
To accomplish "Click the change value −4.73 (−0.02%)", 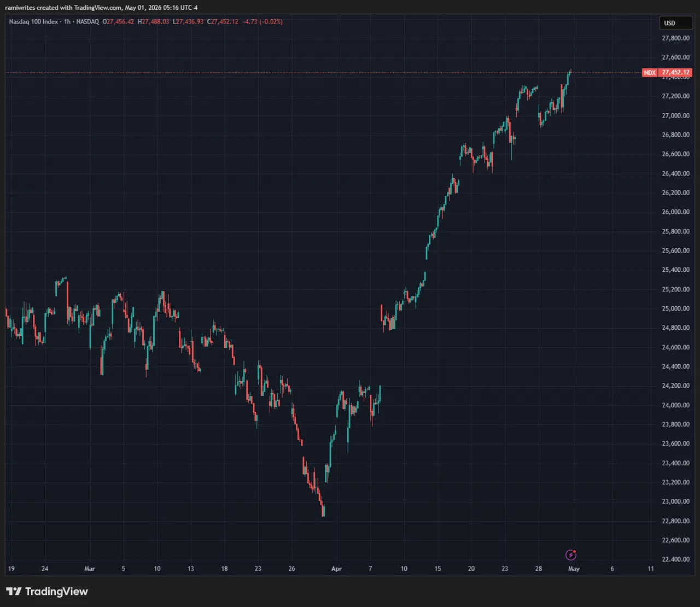I will (262, 22).
